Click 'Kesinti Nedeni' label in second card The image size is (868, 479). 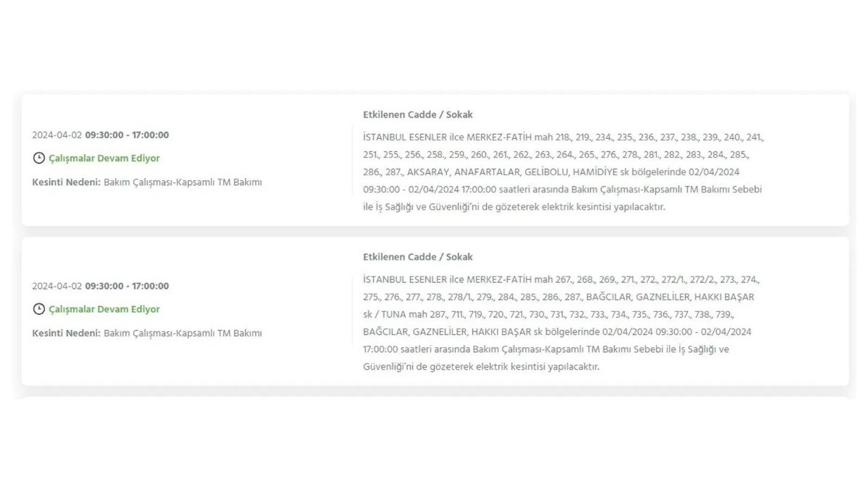tap(66, 334)
